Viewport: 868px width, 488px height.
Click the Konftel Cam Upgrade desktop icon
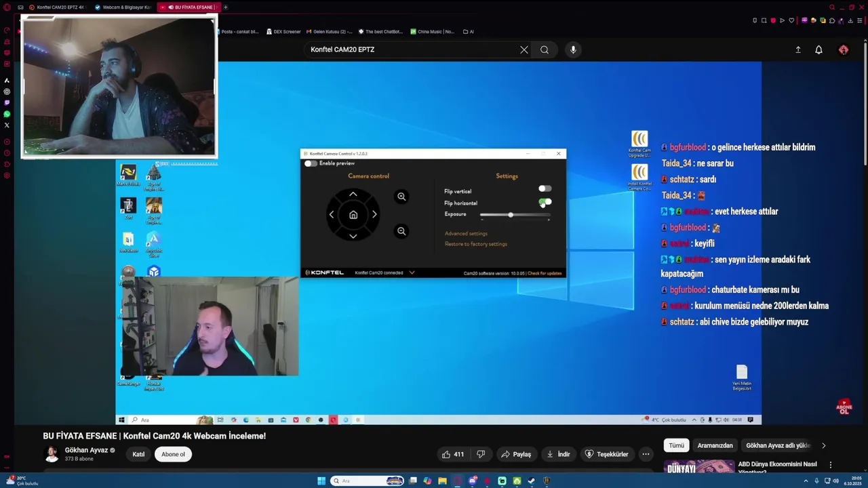pyautogui.click(x=639, y=144)
